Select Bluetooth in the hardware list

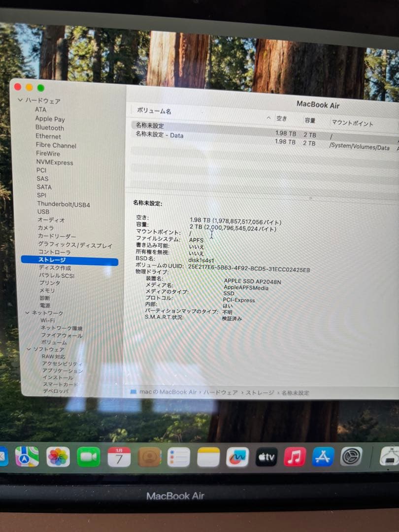(x=50, y=128)
